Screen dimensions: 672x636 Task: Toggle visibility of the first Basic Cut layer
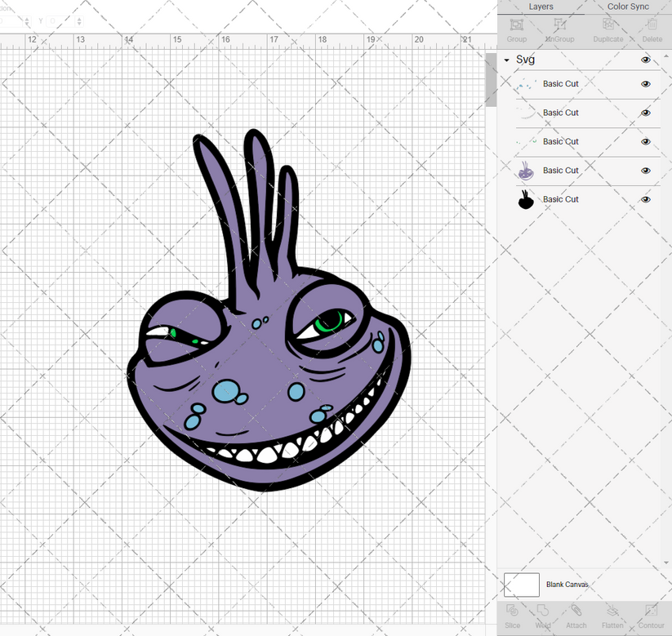pos(646,84)
